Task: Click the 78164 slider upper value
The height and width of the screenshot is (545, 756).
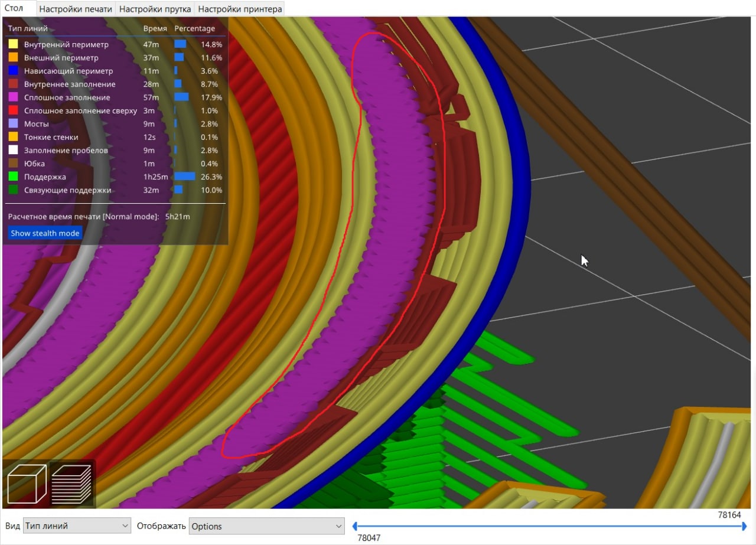Action: tap(729, 515)
